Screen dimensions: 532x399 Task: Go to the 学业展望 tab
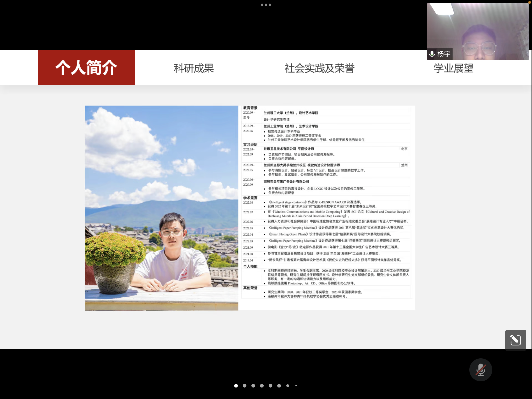pos(453,68)
